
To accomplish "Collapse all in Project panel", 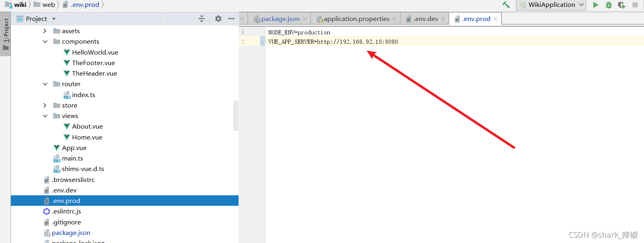I will click(x=201, y=19).
